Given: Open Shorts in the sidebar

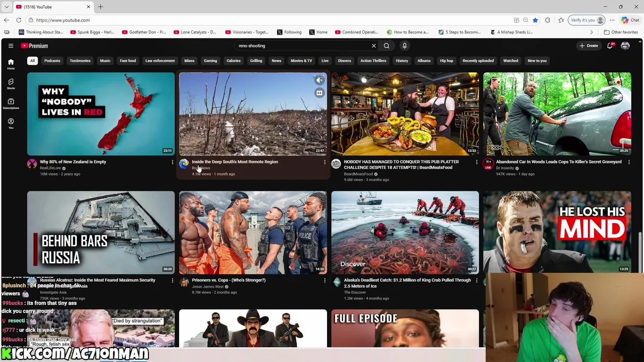Looking at the screenshot, I should coord(11,84).
